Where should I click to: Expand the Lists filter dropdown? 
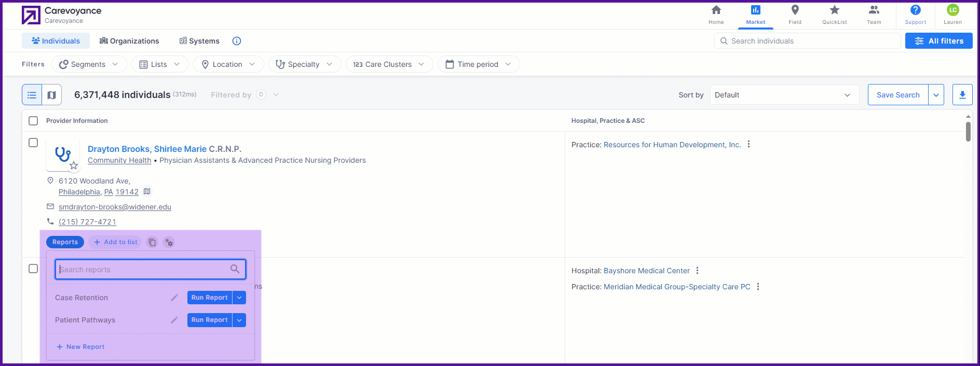pyautogui.click(x=160, y=64)
